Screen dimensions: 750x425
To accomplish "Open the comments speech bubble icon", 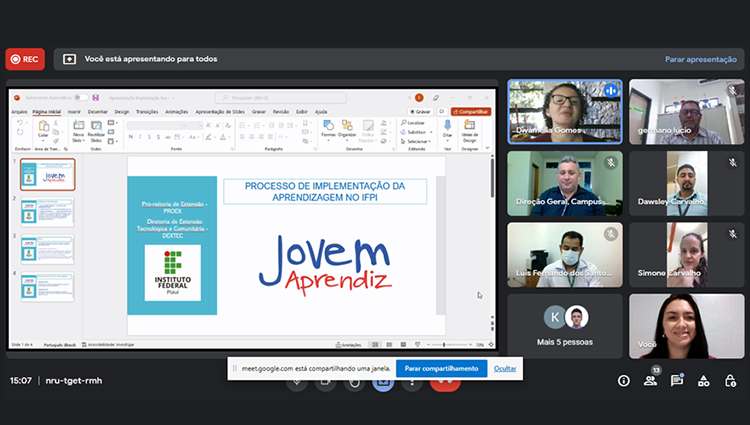I will point(441,112).
